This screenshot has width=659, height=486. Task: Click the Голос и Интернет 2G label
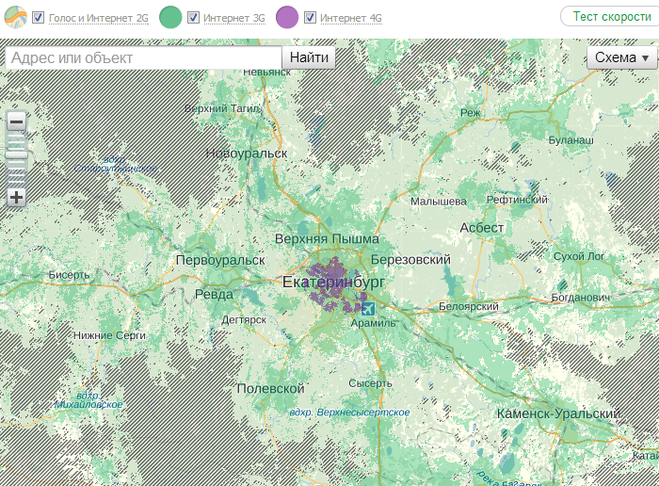pos(99,18)
